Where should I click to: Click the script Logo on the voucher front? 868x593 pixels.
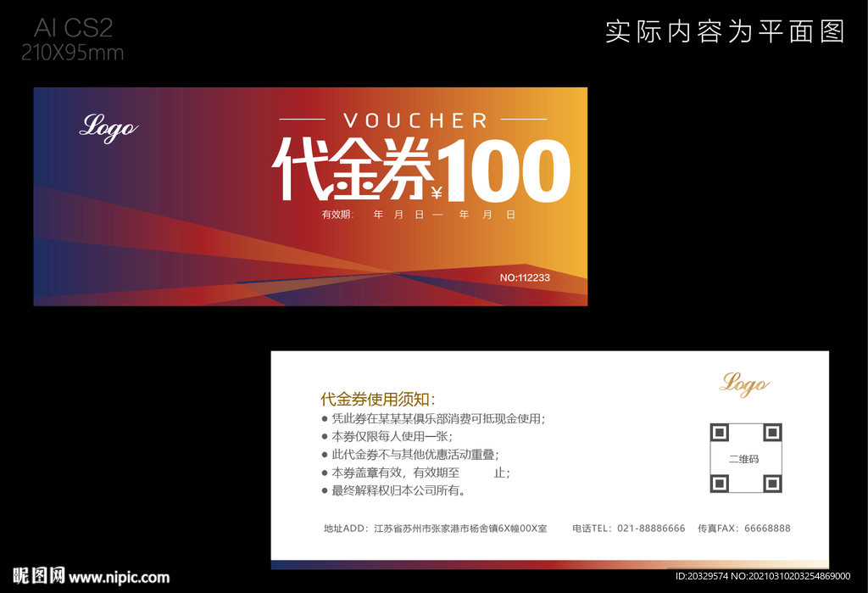pyautogui.click(x=107, y=128)
